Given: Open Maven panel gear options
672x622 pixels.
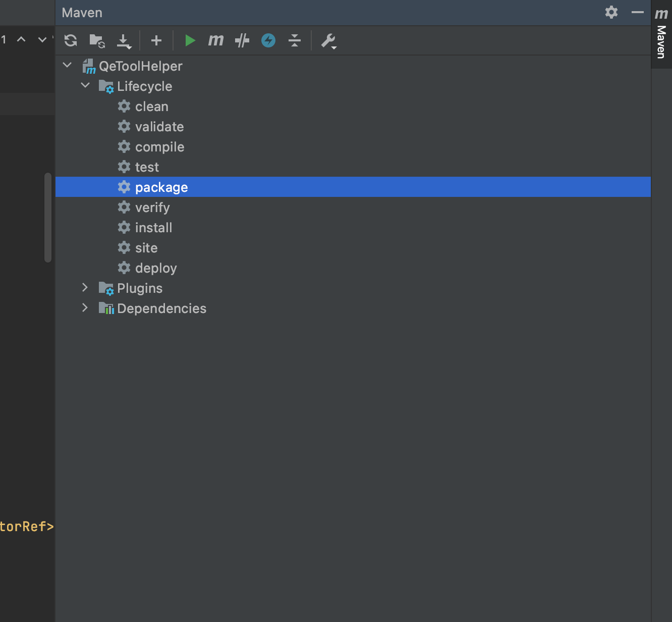Looking at the screenshot, I should [611, 12].
